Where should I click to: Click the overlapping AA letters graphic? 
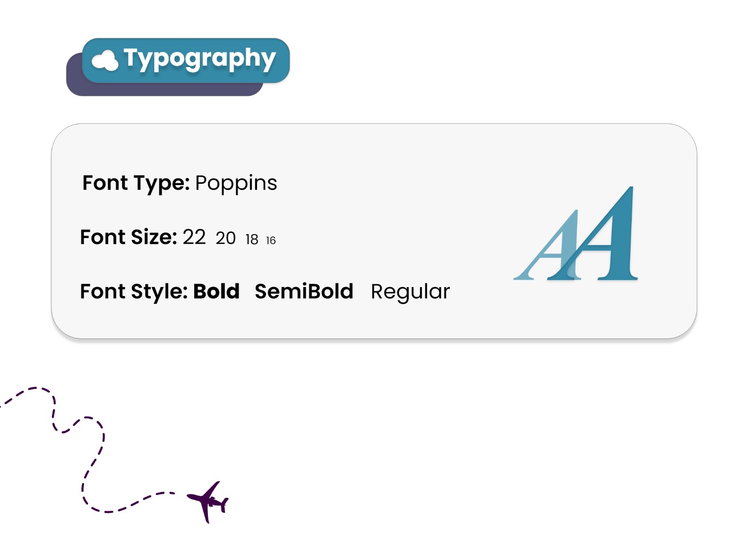[576, 233]
